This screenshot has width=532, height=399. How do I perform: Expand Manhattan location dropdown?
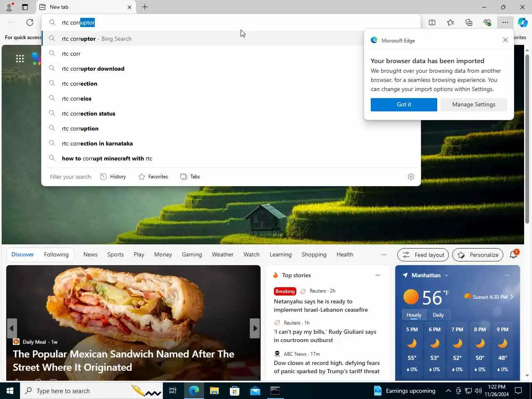(446, 275)
